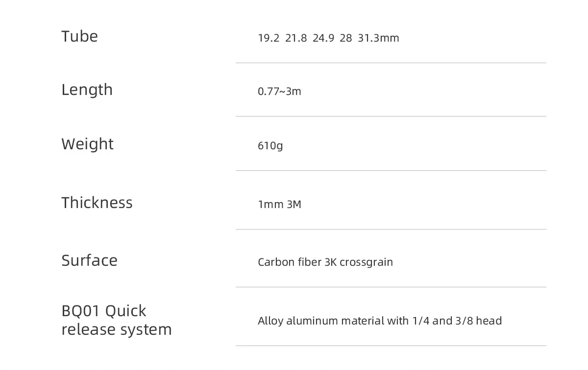Select the 3/8 head size text
This screenshot has width=588, height=370.
pos(464,321)
